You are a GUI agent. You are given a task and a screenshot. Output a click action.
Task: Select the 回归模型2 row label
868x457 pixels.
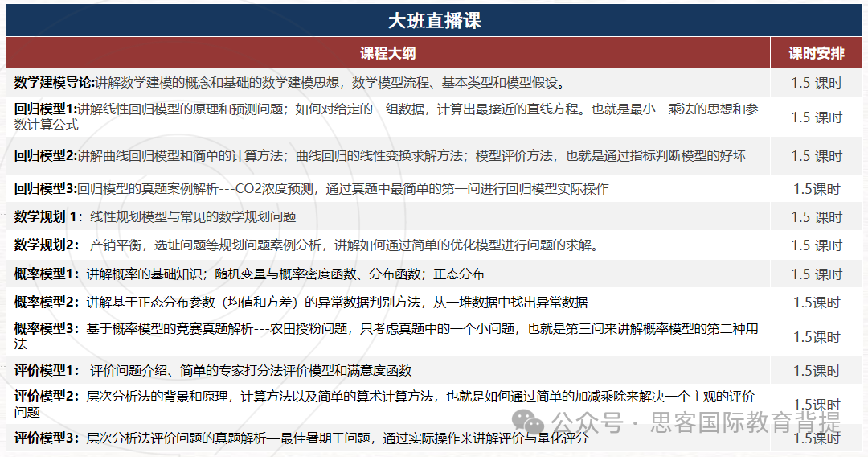pyautogui.click(x=45, y=155)
